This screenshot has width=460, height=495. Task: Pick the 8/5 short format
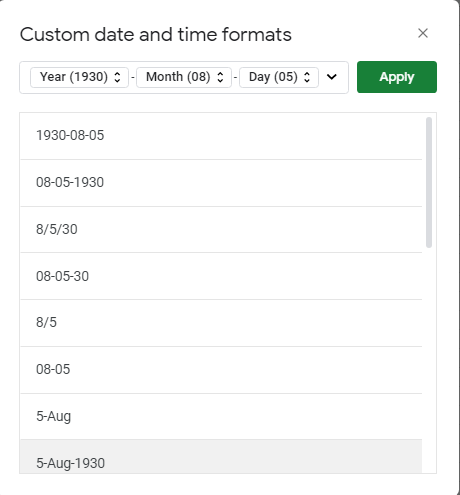[x=221, y=323]
